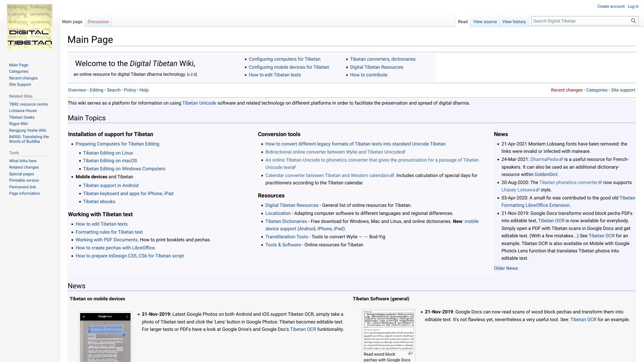
Task: Click Policy in the help bar
Action: pos(130,90)
